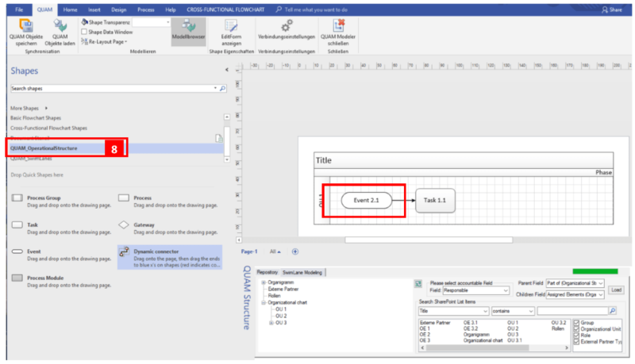Toggle the Role checkbox
This screenshot has width=635, height=364.
577,335
